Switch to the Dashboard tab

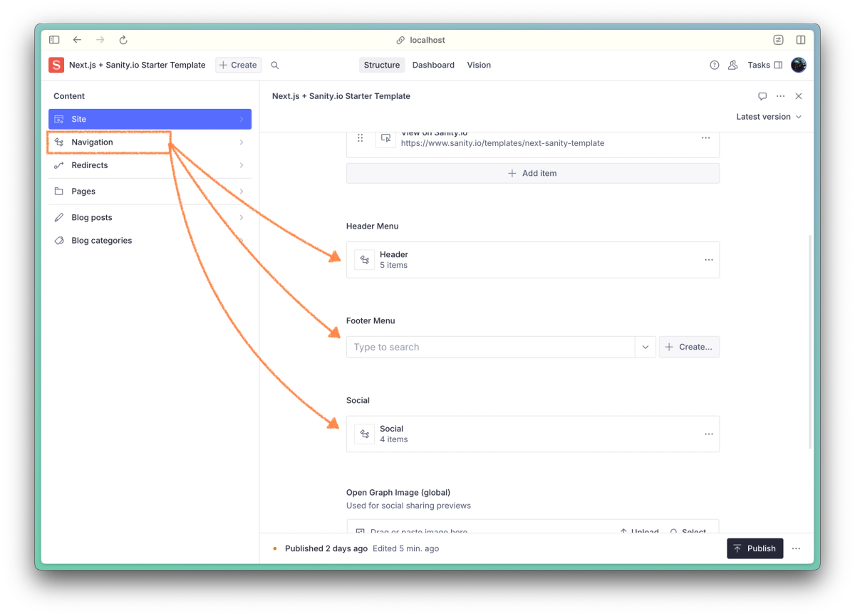pos(433,65)
